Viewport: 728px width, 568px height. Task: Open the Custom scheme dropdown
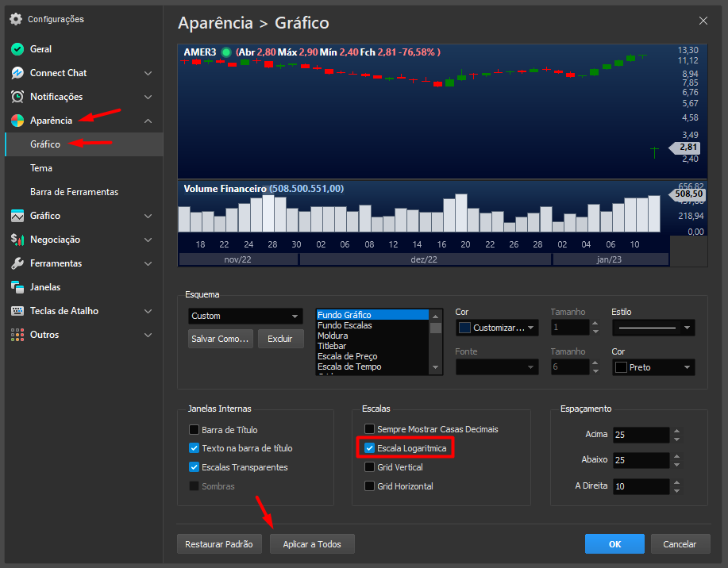point(245,316)
